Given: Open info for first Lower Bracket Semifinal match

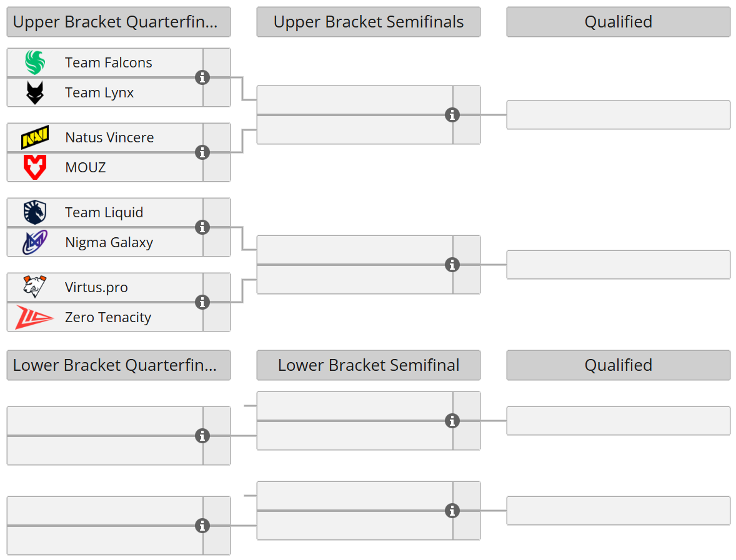Looking at the screenshot, I should (x=452, y=421).
